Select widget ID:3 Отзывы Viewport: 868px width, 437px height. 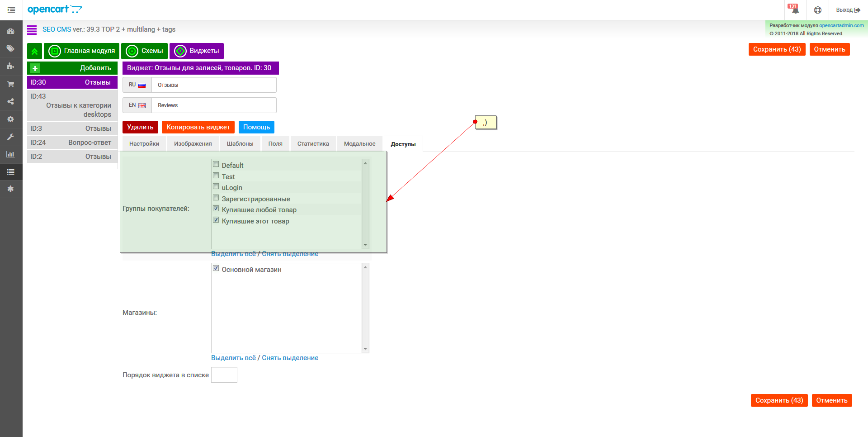tap(72, 128)
